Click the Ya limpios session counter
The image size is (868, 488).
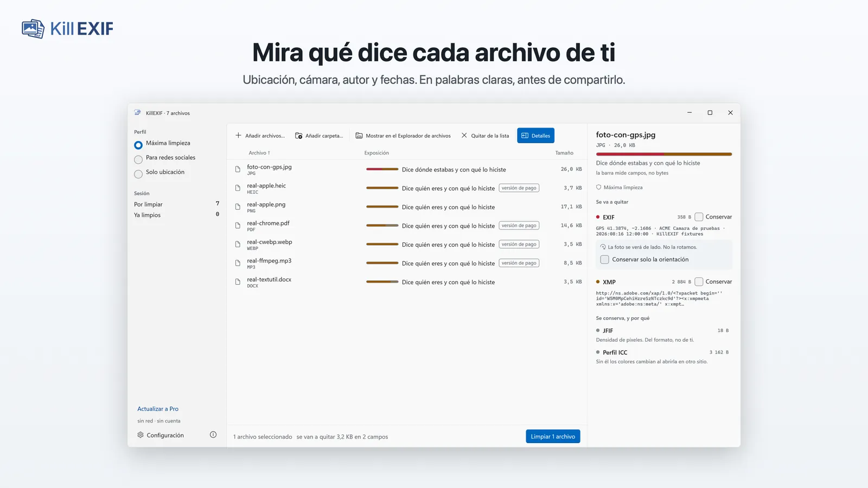coord(176,215)
